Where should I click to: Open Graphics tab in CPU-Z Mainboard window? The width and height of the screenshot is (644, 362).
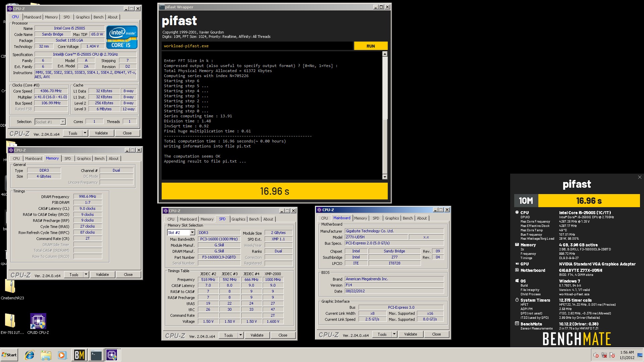pyautogui.click(x=392, y=218)
